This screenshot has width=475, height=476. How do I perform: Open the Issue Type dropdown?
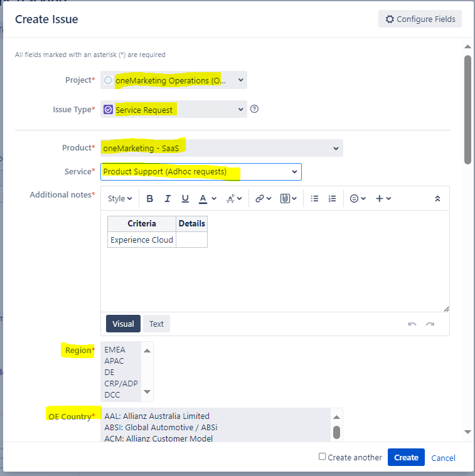point(174,109)
